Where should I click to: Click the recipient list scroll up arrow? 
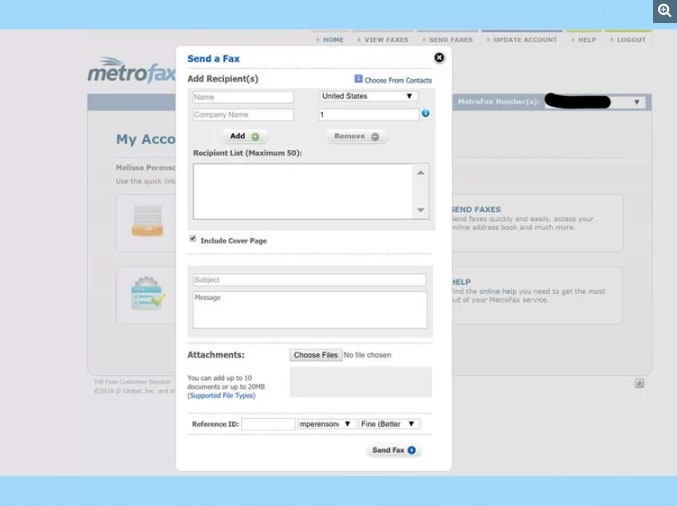(421, 173)
